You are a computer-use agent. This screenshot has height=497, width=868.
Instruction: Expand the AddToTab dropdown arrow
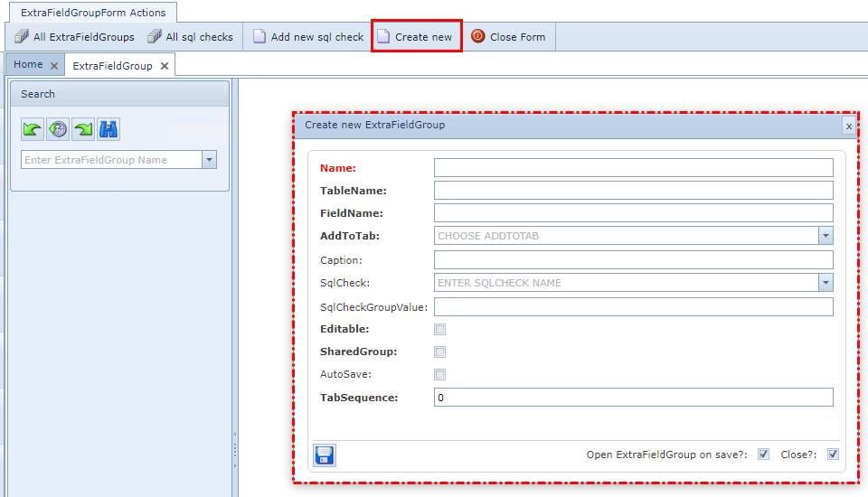click(x=826, y=236)
